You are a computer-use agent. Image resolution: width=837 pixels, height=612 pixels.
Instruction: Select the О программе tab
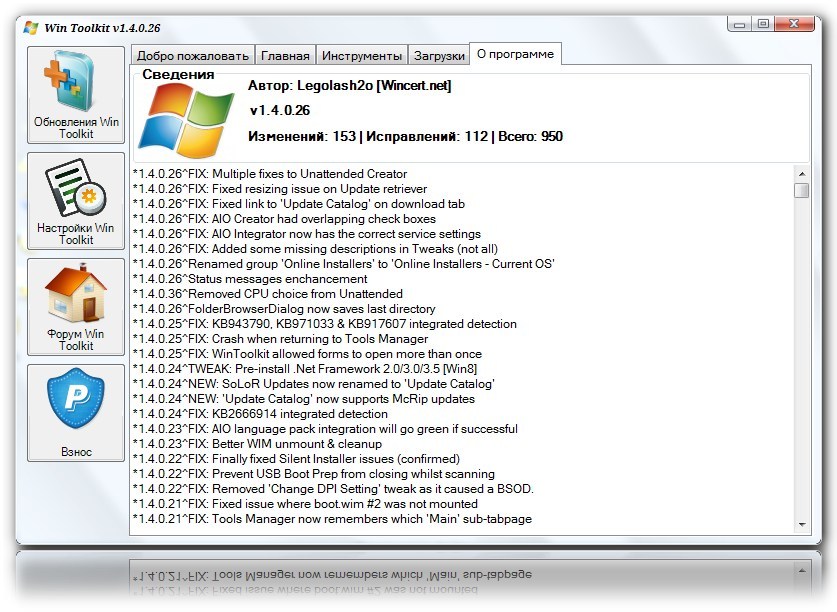point(516,54)
